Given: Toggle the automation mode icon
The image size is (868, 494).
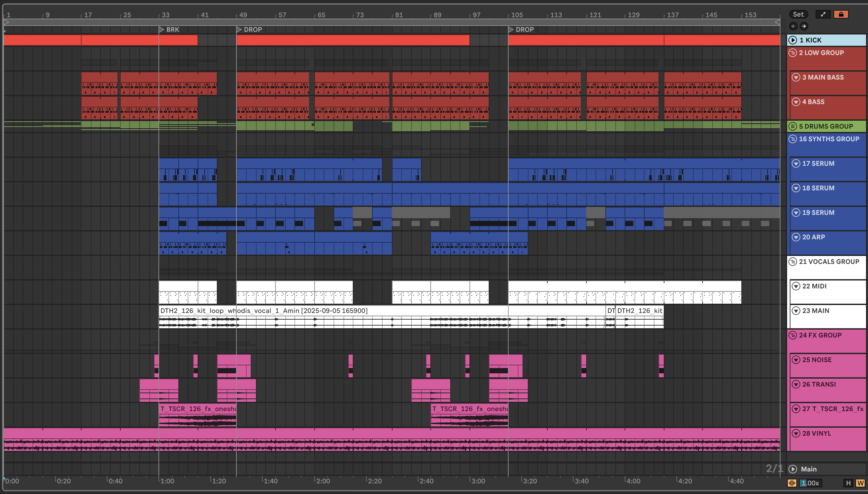Looking at the screenshot, I should click(x=823, y=14).
